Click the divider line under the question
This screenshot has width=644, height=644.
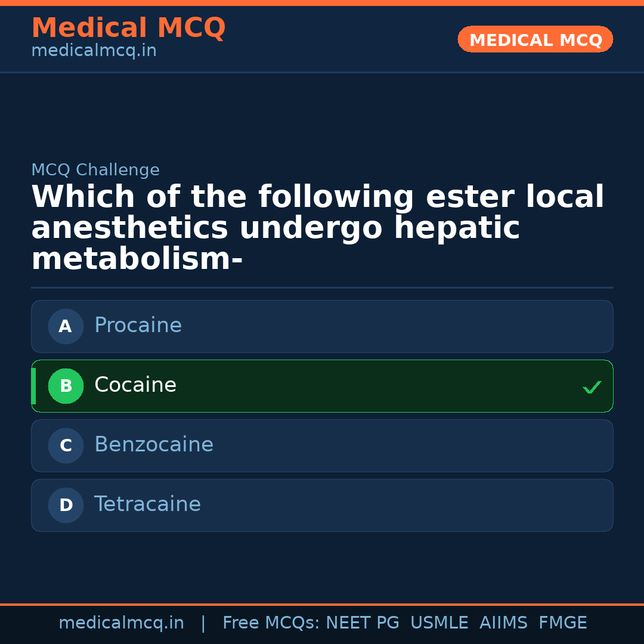coord(322,287)
